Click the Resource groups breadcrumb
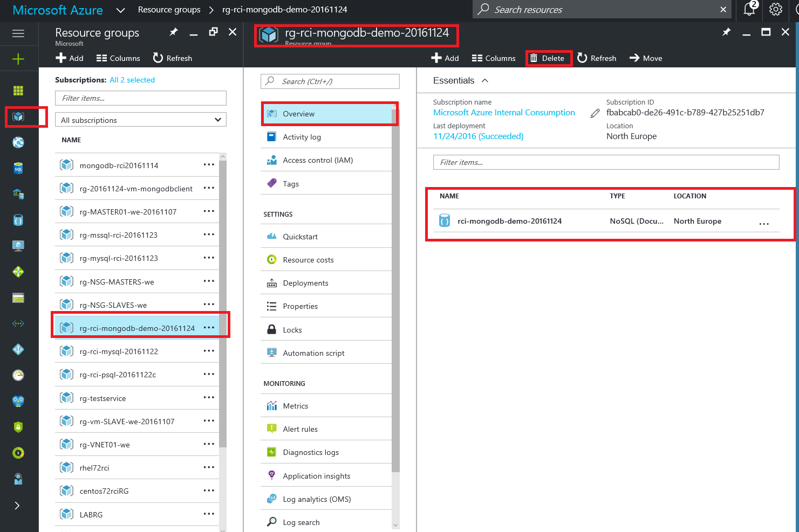 (169, 10)
